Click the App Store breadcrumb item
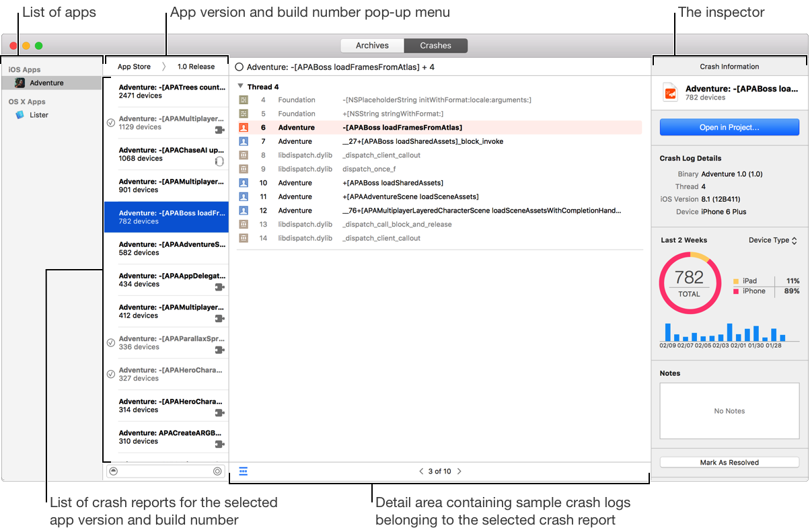Image resolution: width=810 pixels, height=532 pixels. [134, 67]
